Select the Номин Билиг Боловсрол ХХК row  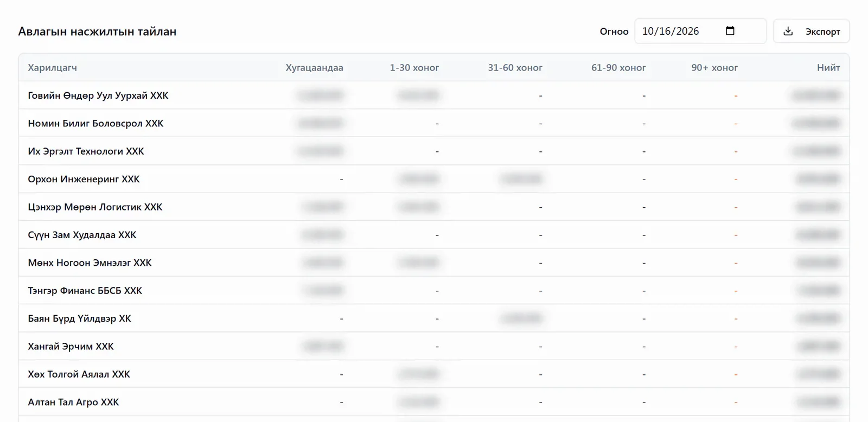click(x=434, y=123)
